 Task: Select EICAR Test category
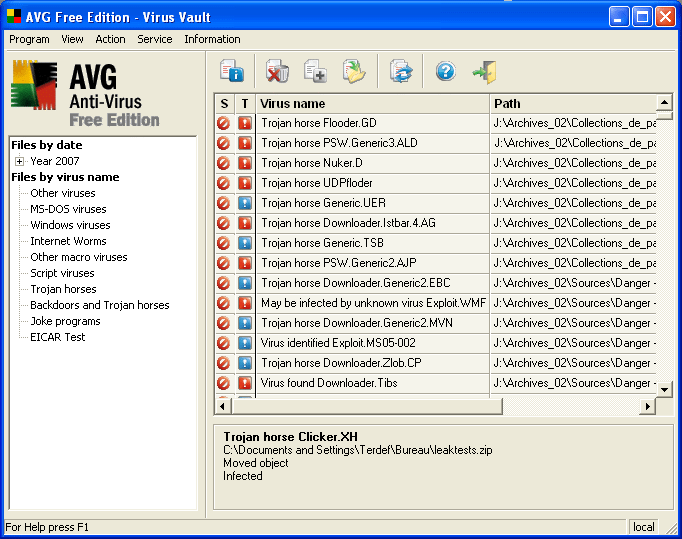(x=58, y=338)
